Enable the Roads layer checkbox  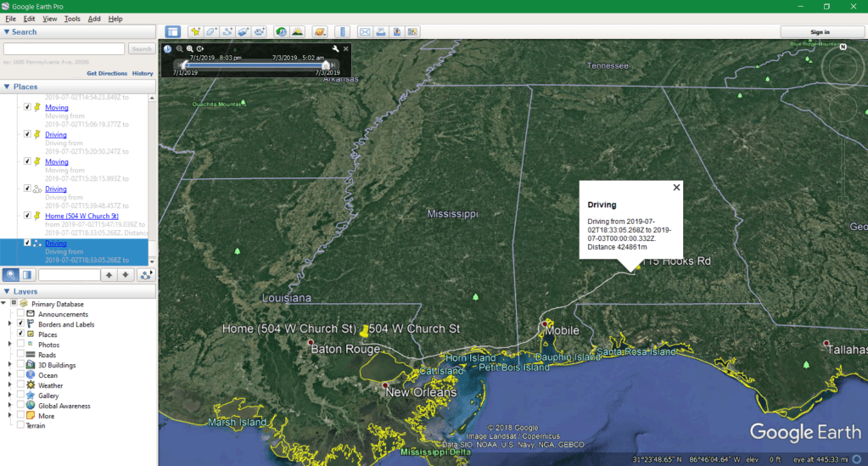click(x=20, y=355)
